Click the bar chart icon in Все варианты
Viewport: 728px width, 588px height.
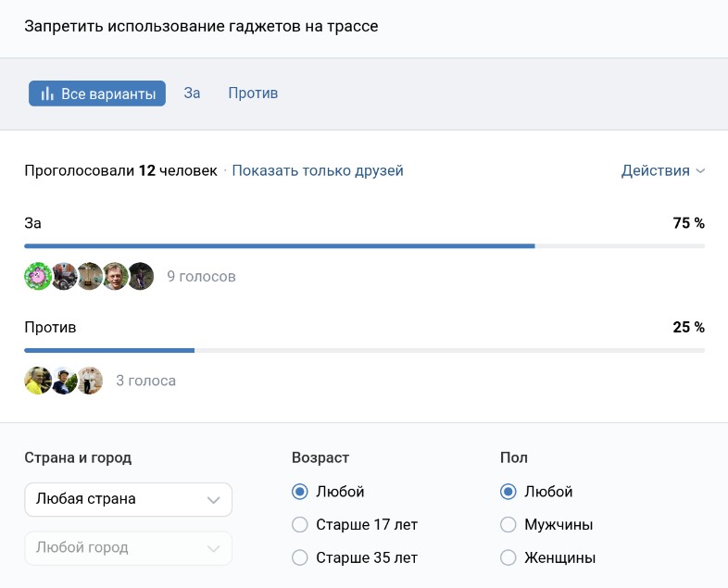point(46,94)
